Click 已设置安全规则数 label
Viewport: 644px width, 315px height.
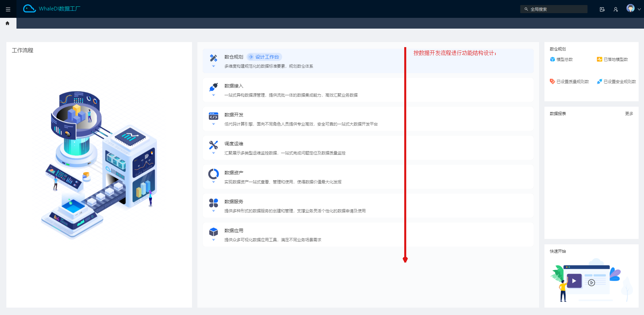point(620,82)
